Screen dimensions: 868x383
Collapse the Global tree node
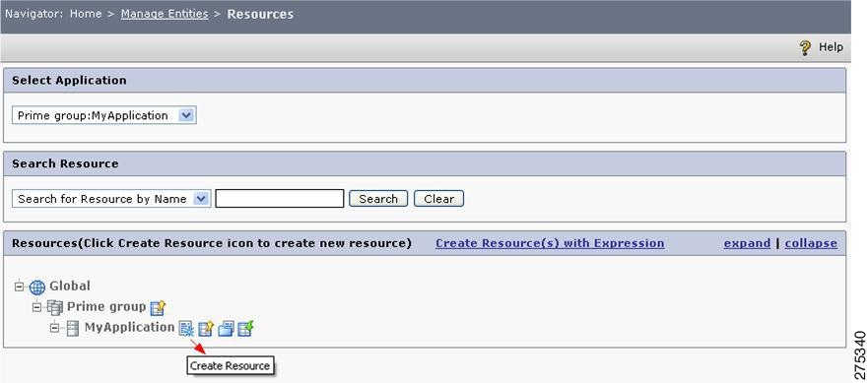pyautogui.click(x=20, y=287)
